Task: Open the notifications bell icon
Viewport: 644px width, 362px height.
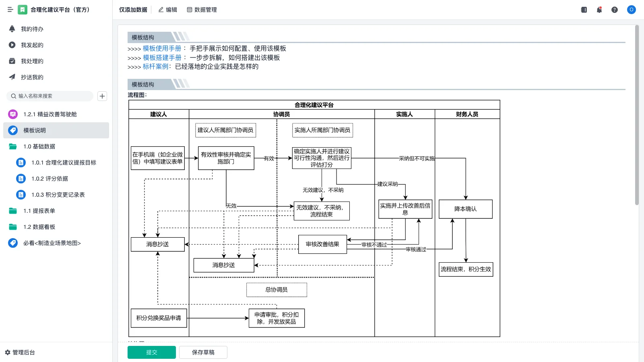Action: 599,10
